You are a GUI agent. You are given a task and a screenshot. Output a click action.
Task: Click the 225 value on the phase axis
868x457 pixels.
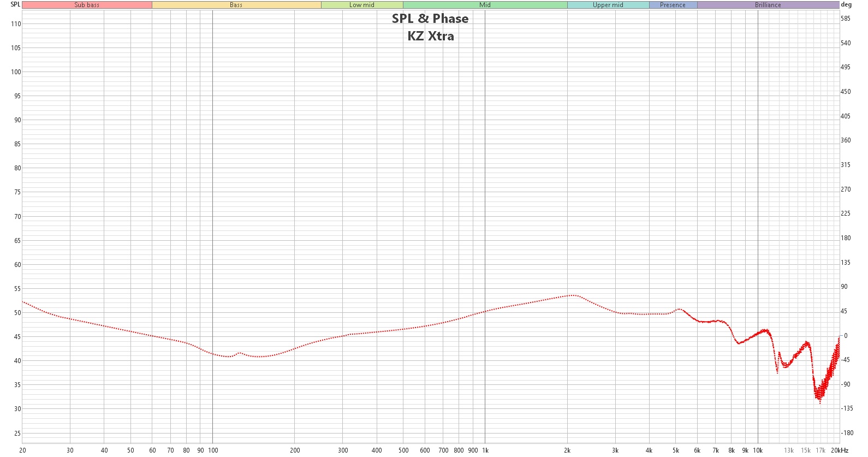pyautogui.click(x=846, y=213)
